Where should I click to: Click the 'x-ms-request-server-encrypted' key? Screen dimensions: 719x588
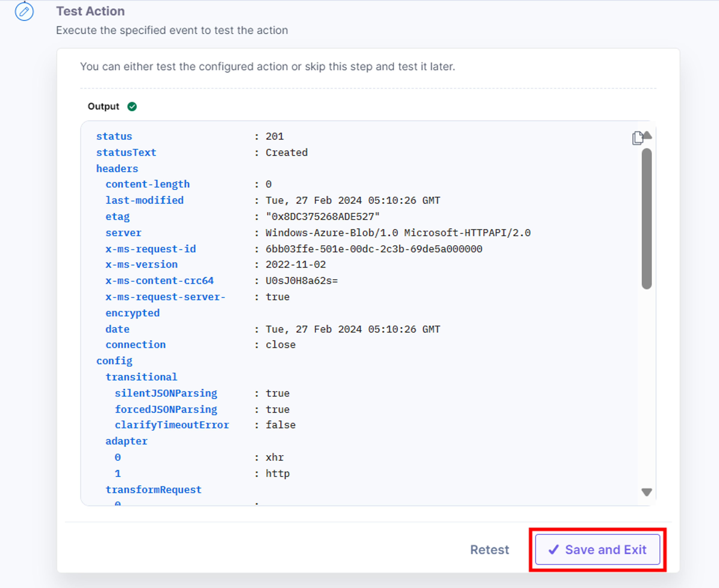165,305
